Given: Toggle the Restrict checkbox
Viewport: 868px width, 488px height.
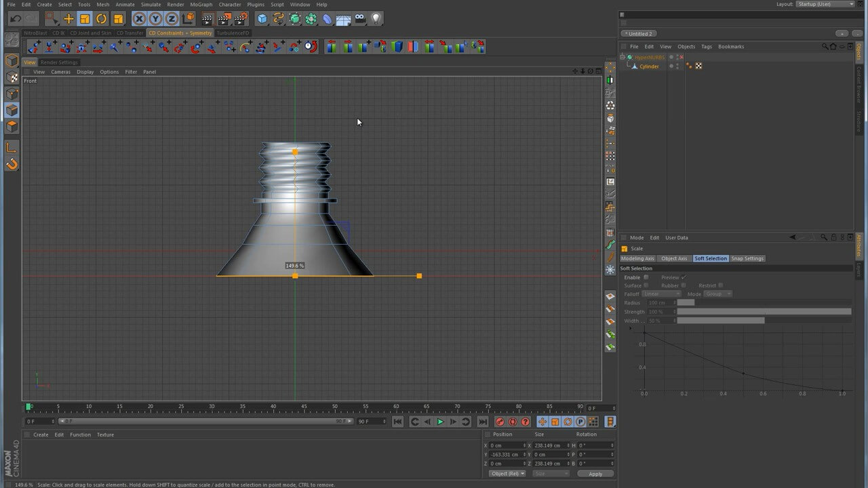Looking at the screenshot, I should coord(720,285).
